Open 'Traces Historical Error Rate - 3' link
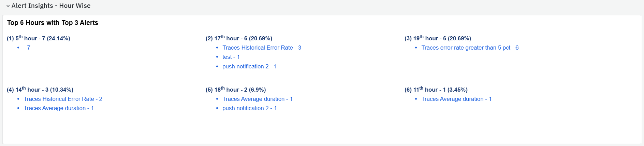The width and height of the screenshot is (644, 146). [262, 48]
